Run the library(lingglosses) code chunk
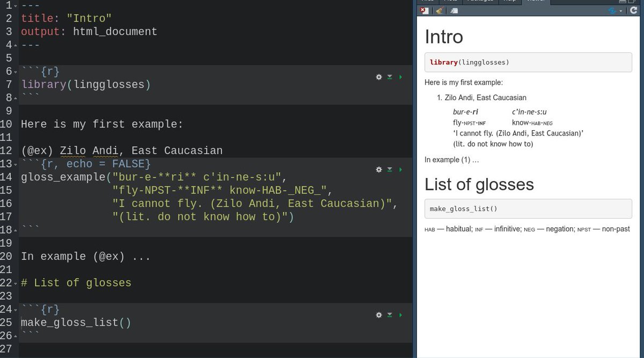644x358 pixels. point(400,77)
